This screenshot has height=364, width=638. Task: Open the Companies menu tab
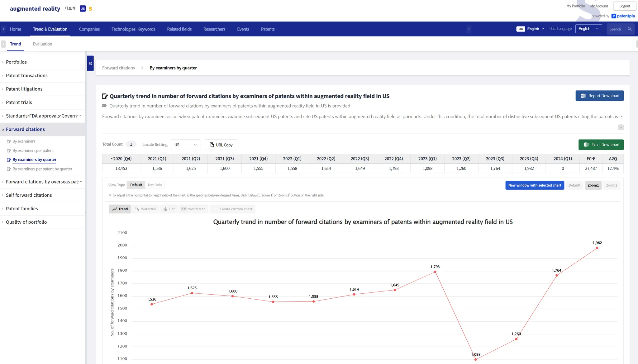tap(89, 29)
